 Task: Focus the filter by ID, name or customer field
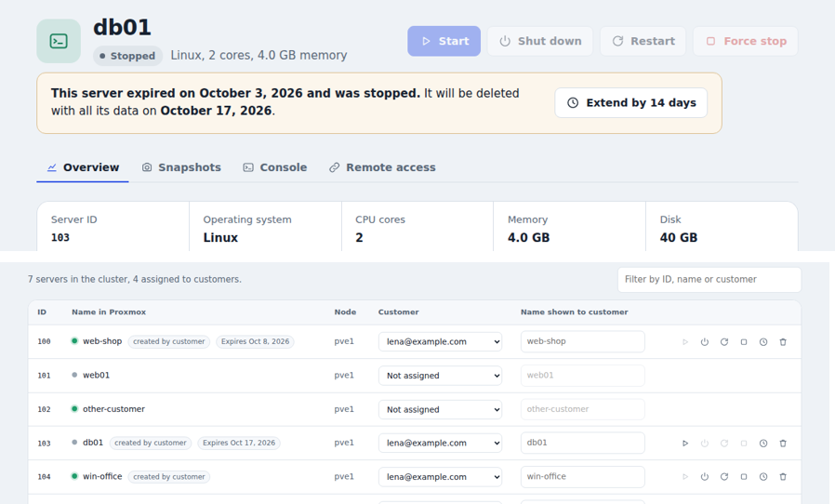click(x=709, y=279)
